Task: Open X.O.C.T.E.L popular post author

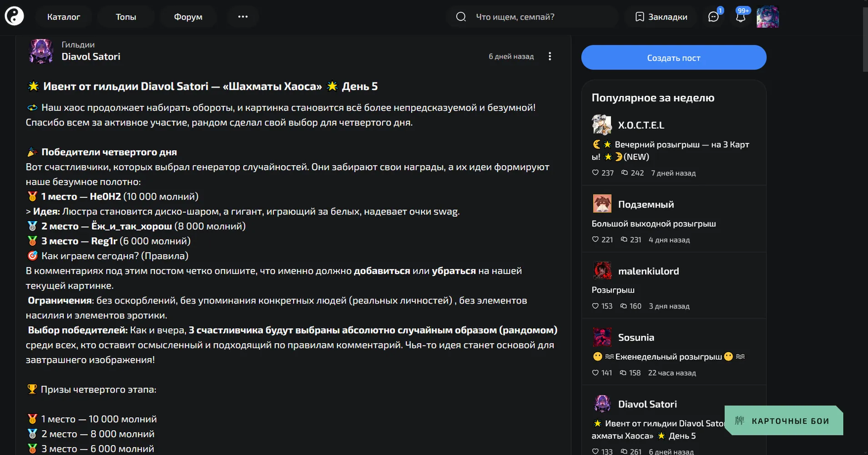Action: click(641, 125)
